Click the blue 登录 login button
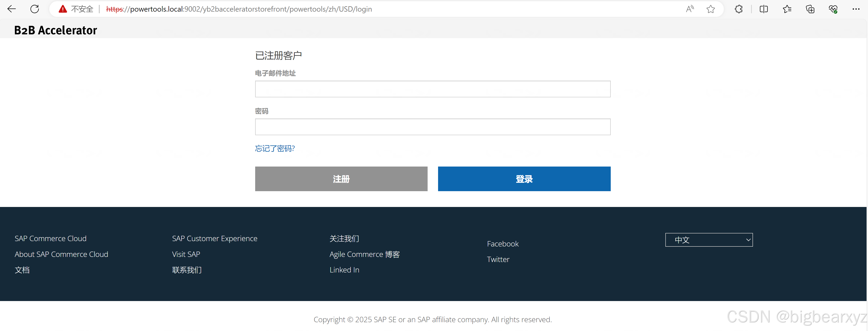The image size is (868, 331). 524,179
